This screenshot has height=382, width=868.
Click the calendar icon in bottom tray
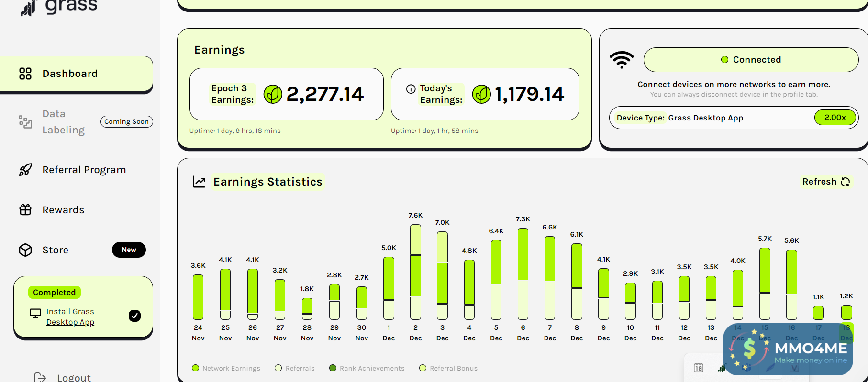[699, 368]
